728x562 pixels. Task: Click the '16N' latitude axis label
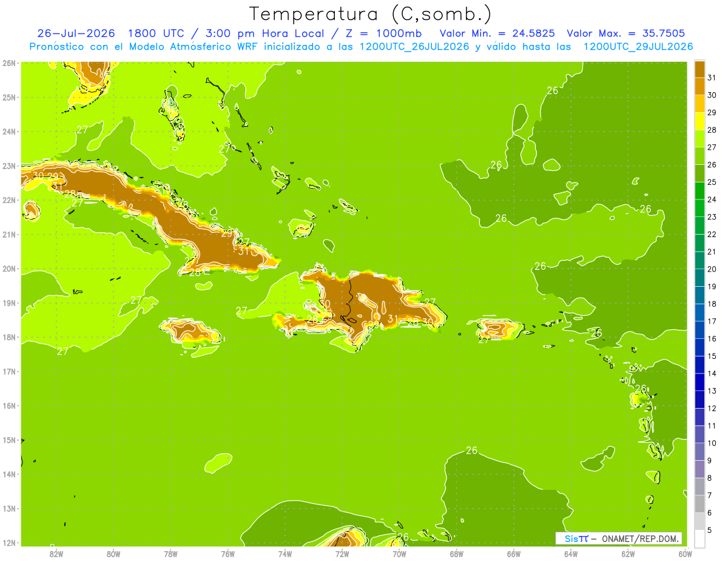point(9,406)
